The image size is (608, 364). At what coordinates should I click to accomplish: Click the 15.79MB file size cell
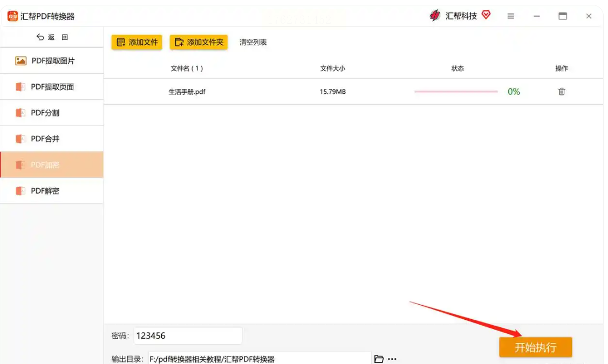[x=333, y=92]
